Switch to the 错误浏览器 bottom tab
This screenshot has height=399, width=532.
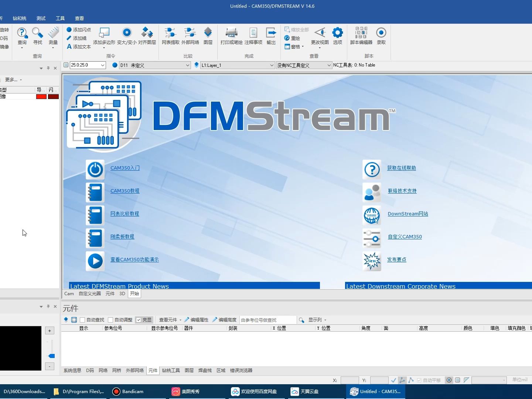click(x=241, y=371)
